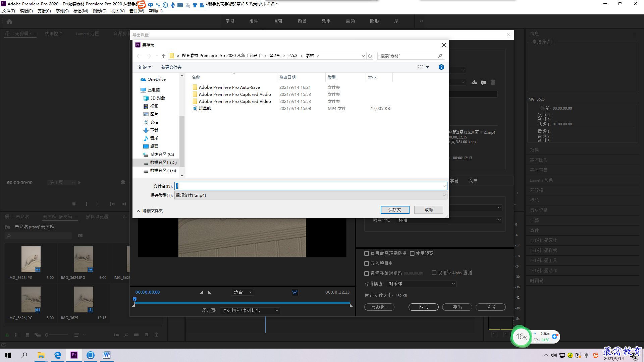
Task: Click the 元数据 button
Action: [379, 307]
